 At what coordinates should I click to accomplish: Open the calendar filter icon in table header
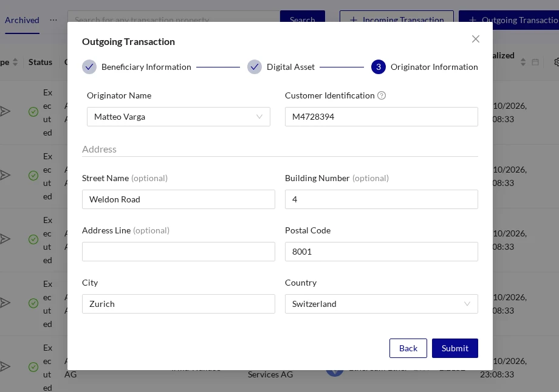(535, 62)
